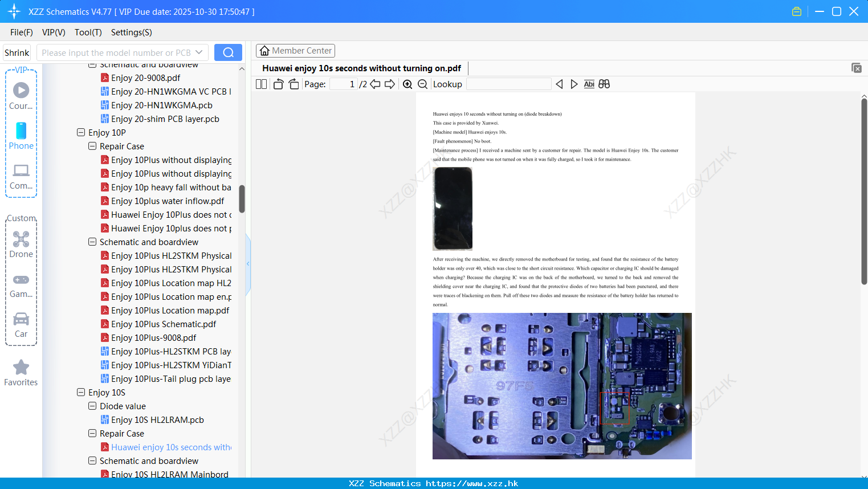Go to next page with right arrow
The width and height of the screenshot is (868, 489).
pos(390,84)
